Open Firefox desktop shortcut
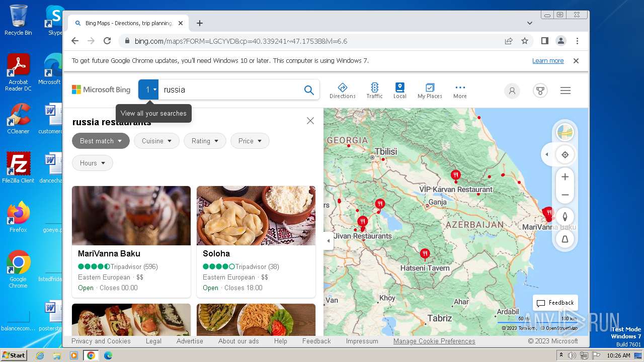The width and height of the screenshot is (644, 362). [x=18, y=217]
